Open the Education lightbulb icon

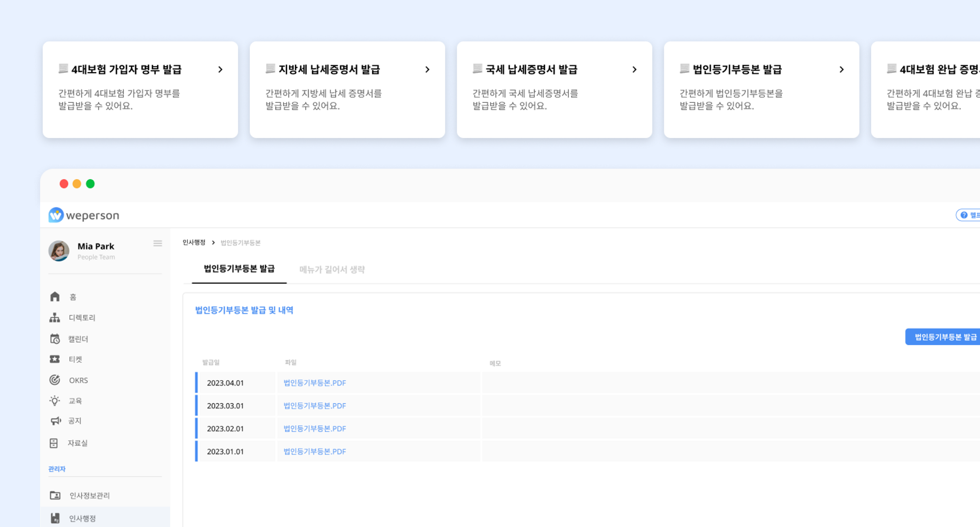55,401
